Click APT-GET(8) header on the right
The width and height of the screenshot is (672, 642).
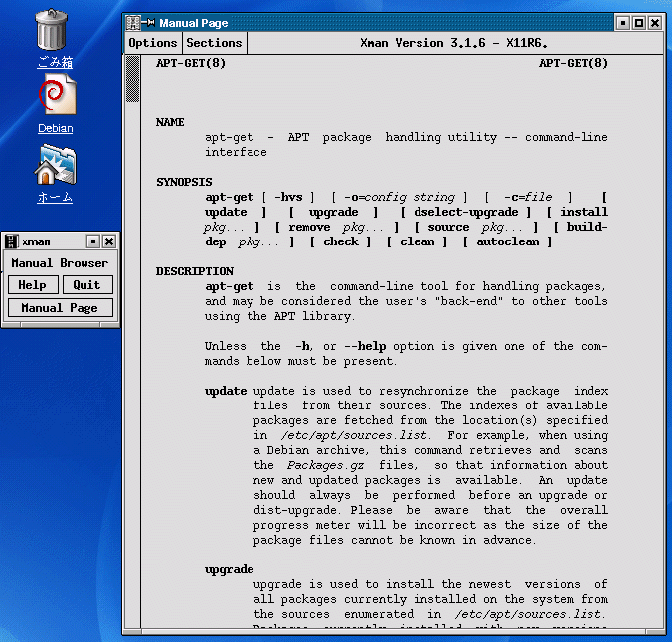574,63
